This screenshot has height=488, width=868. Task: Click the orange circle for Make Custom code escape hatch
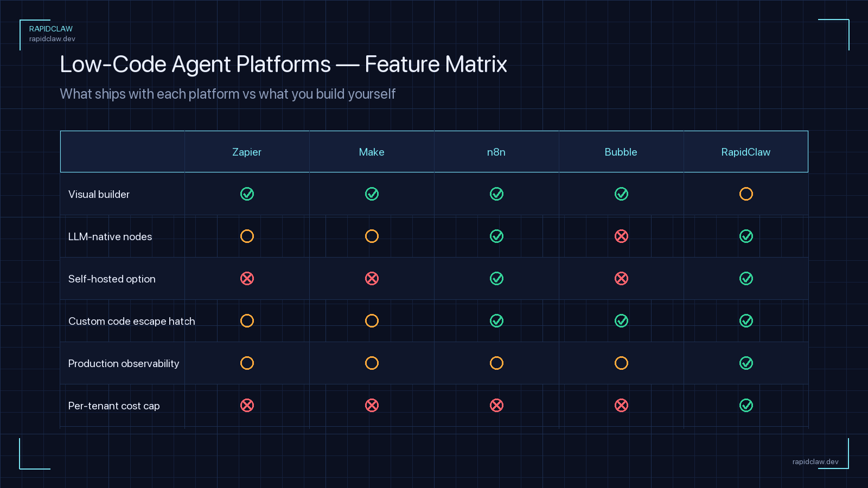point(372,320)
